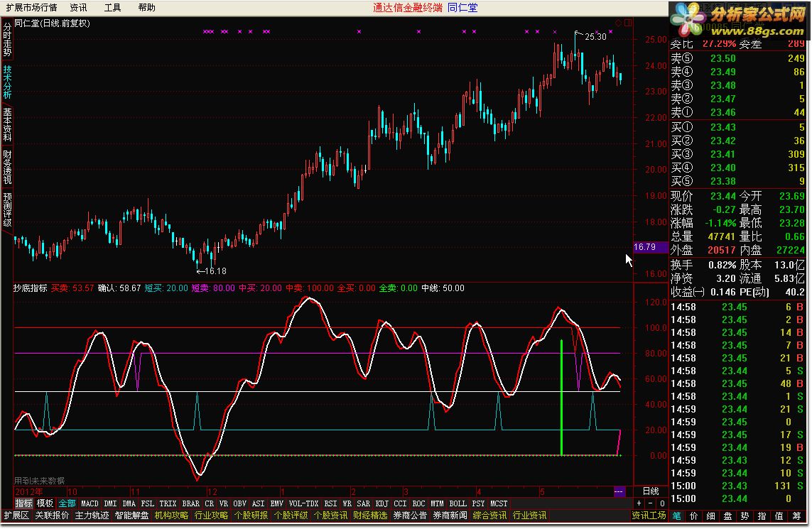Apply the DMA indicator
Viewport: 812px width, 529px height.
click(x=129, y=503)
